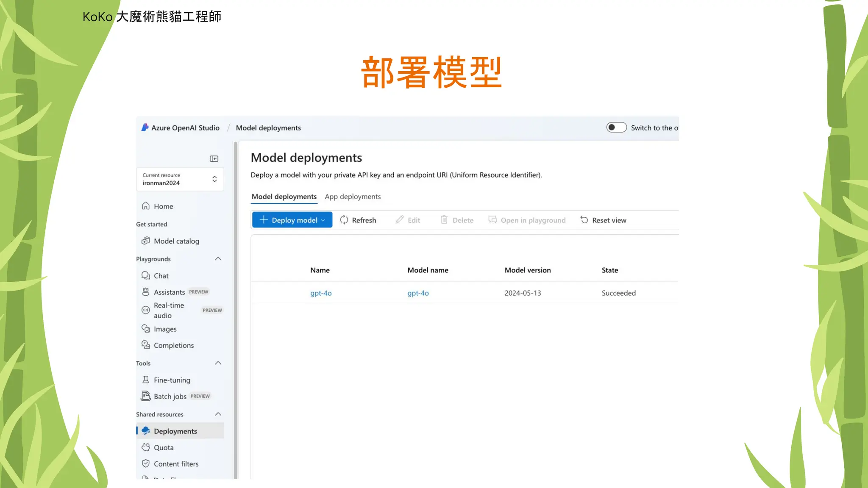Click the Open in playground icon
The height and width of the screenshot is (488, 868).
[x=492, y=219]
